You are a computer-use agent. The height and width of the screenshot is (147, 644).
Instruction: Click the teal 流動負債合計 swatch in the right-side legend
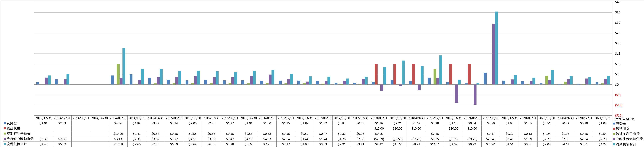click(614, 144)
